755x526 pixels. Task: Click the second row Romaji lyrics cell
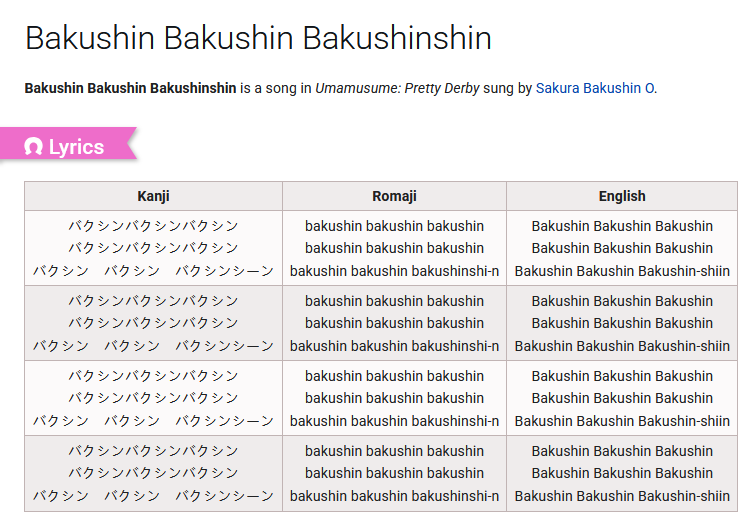pyautogui.click(x=394, y=323)
